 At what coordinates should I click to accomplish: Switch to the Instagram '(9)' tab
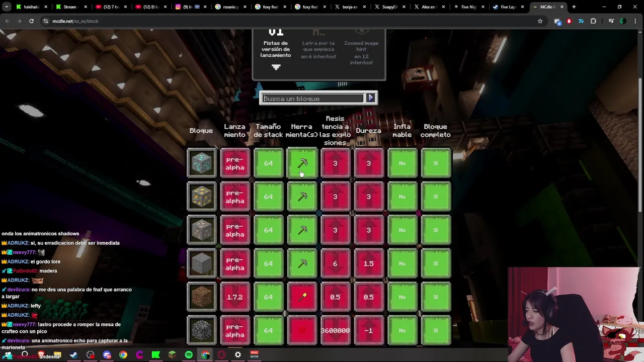(x=191, y=7)
